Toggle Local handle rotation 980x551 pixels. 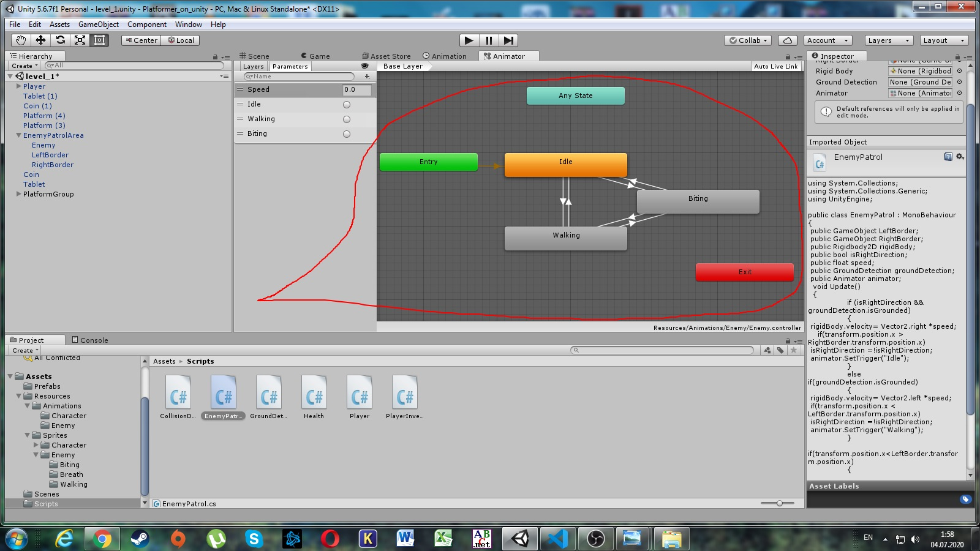tap(181, 40)
